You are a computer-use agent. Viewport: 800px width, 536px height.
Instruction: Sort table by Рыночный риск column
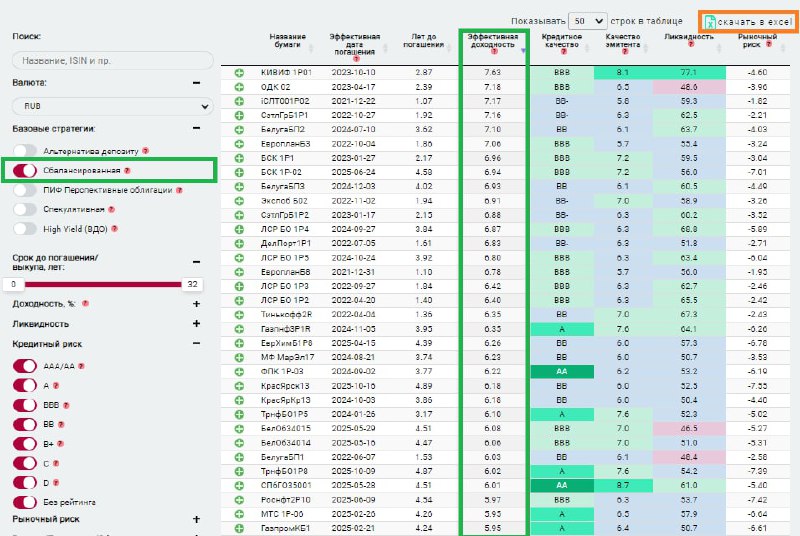[x=757, y=40]
